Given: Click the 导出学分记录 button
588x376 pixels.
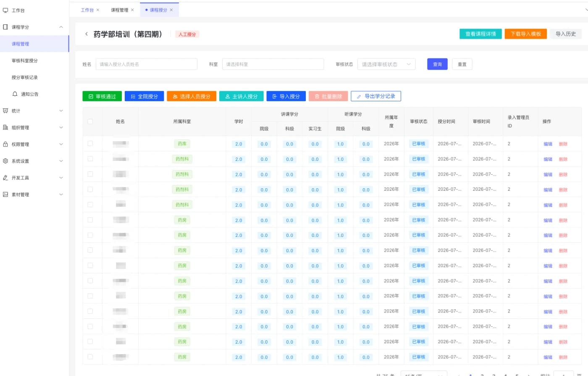Looking at the screenshot, I should [376, 96].
